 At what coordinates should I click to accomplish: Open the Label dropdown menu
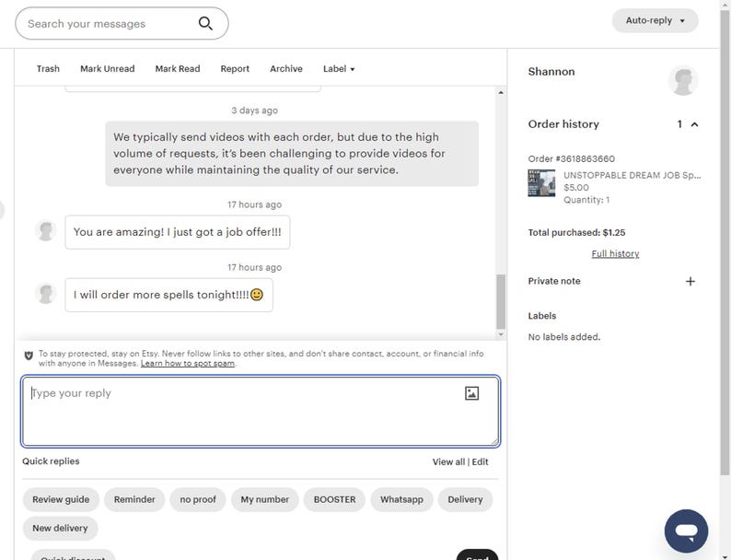[x=339, y=68]
